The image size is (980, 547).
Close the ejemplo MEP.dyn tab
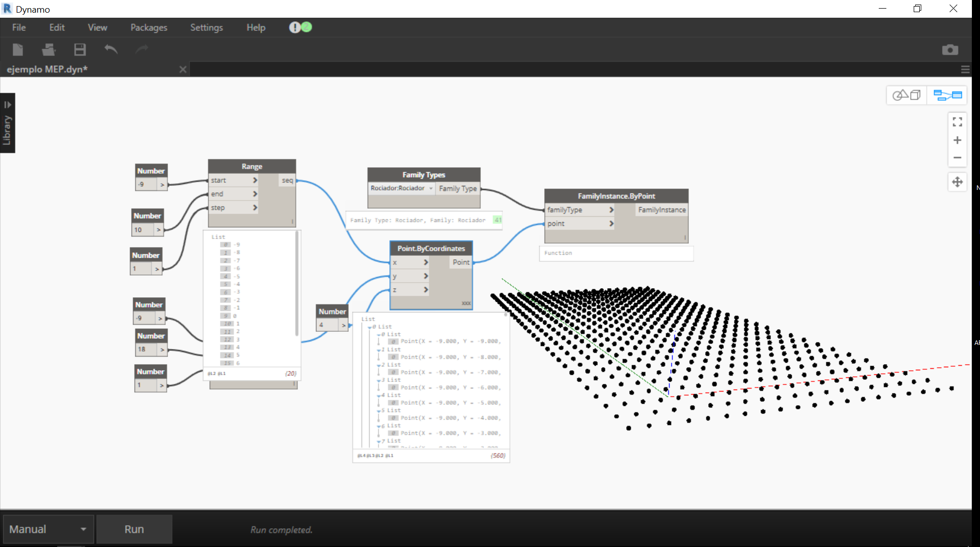[x=183, y=69]
